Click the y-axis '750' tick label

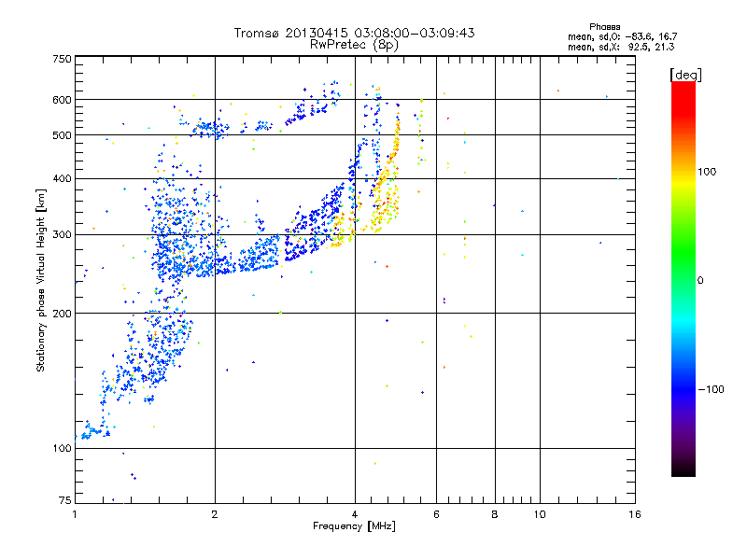click(62, 59)
